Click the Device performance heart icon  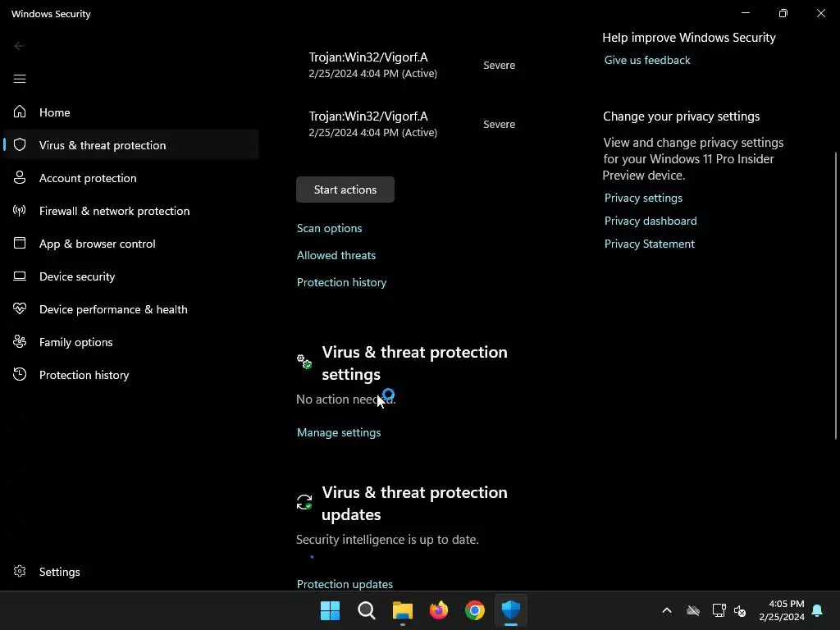[20, 309]
